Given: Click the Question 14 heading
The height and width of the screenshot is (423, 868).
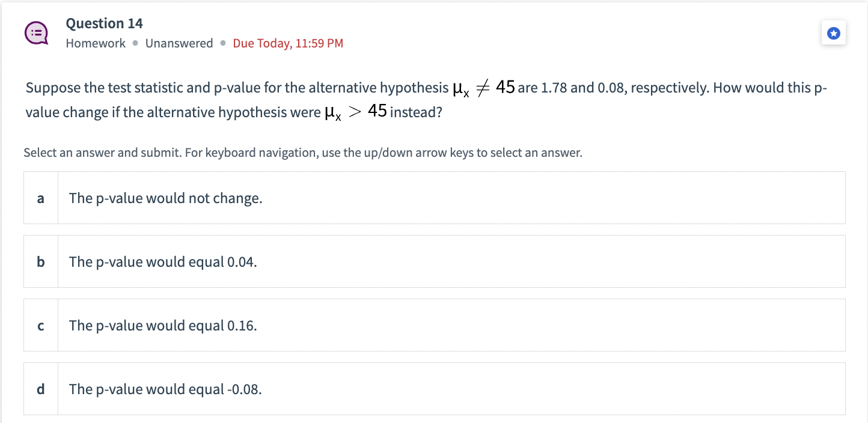Looking at the screenshot, I should point(104,23).
